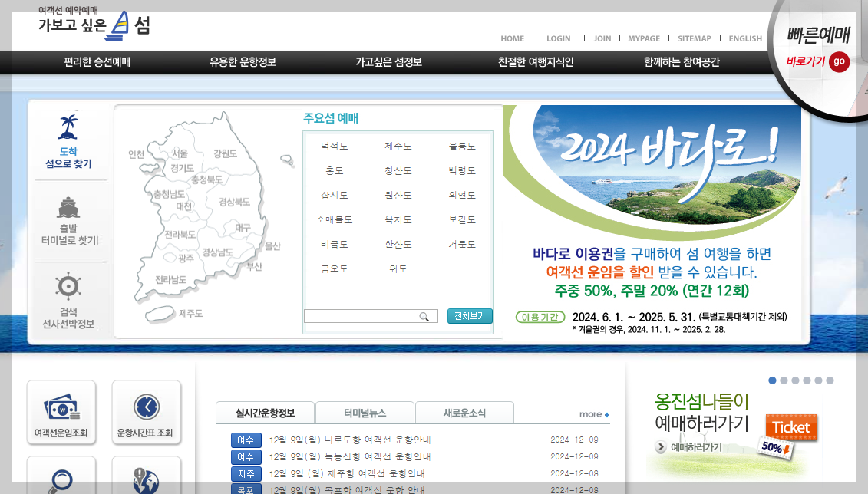This screenshot has width=868, height=494.
Task: Select 청산도 island
Action: 398,171
